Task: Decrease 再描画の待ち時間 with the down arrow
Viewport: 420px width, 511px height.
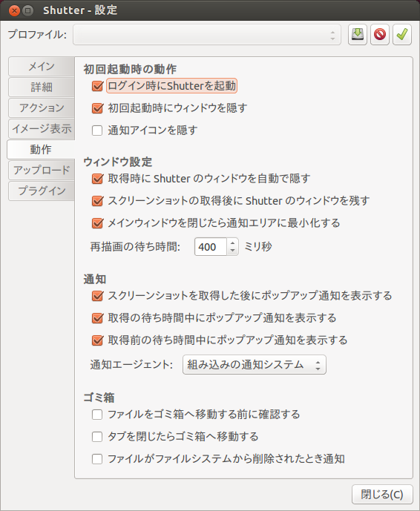Action: [x=232, y=251]
